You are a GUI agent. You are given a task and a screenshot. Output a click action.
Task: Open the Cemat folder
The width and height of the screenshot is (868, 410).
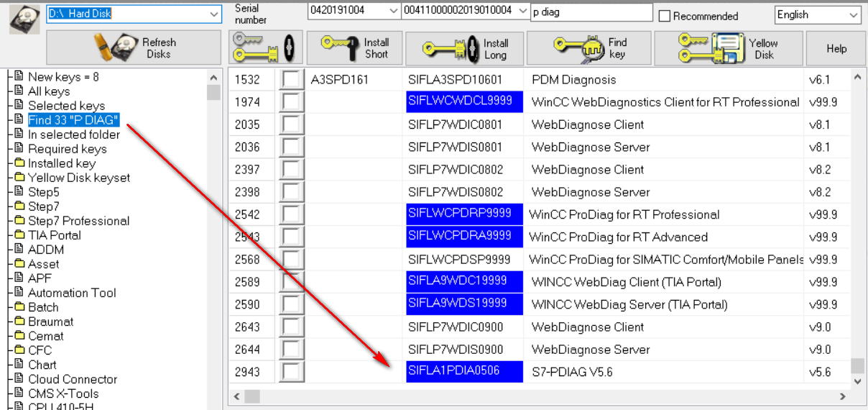click(x=45, y=336)
